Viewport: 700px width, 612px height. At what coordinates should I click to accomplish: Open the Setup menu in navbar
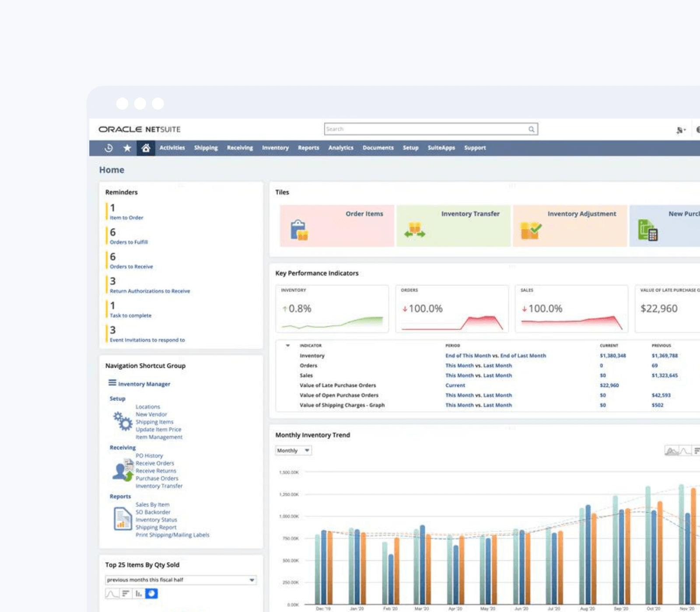click(x=410, y=148)
